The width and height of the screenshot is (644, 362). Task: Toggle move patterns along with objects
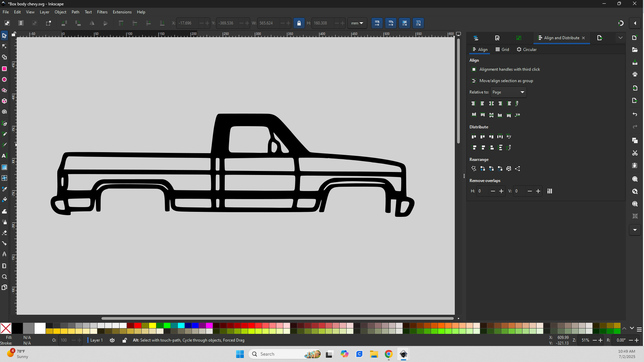click(418, 23)
